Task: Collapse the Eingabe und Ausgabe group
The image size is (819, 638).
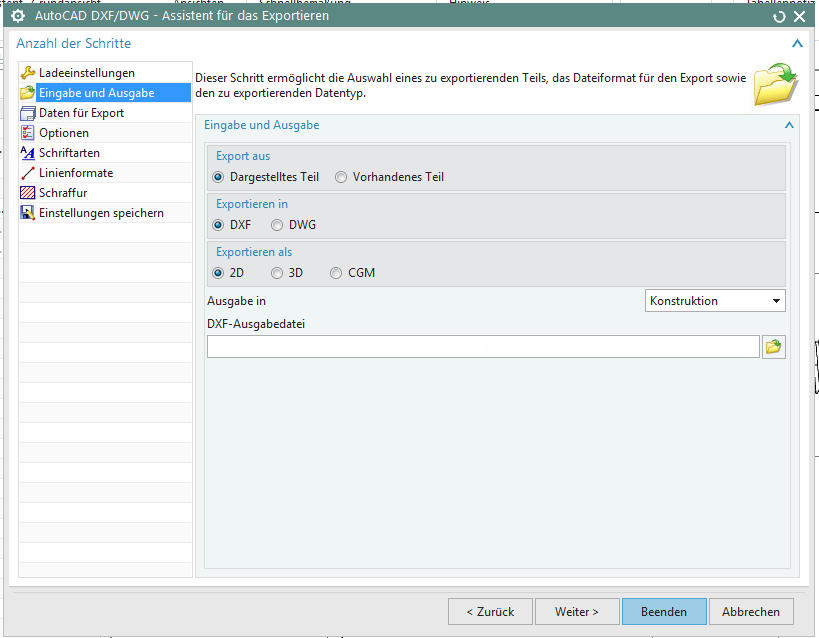Action: 789,125
